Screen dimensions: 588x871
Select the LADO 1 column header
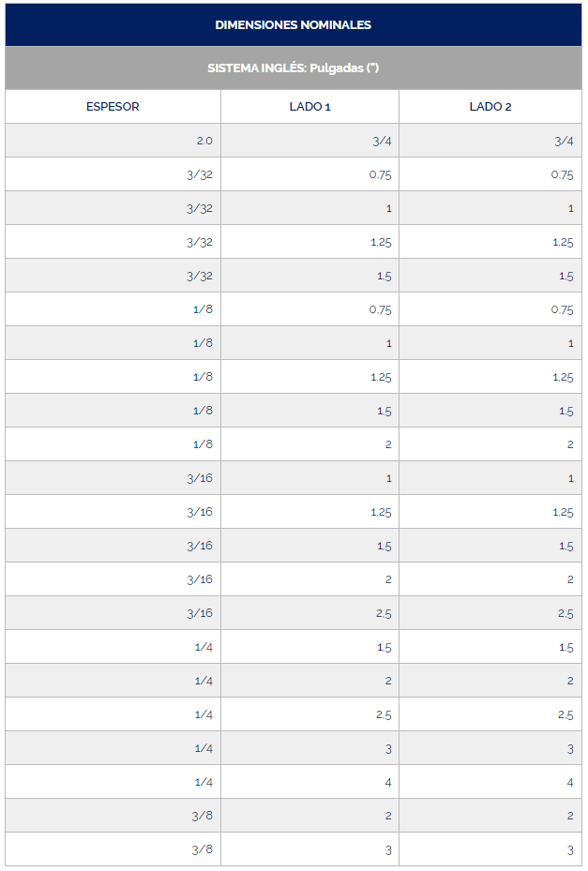(309, 107)
